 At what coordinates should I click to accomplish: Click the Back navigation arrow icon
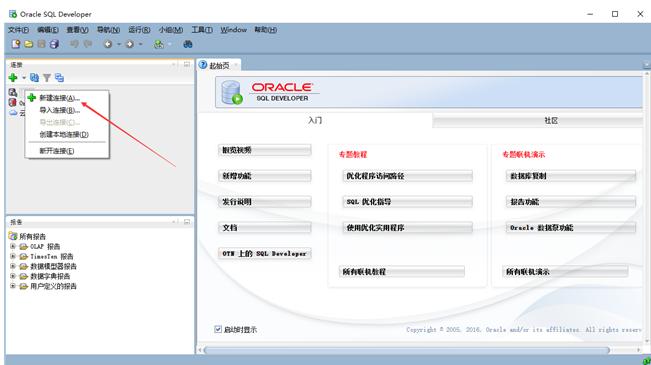coord(108,44)
